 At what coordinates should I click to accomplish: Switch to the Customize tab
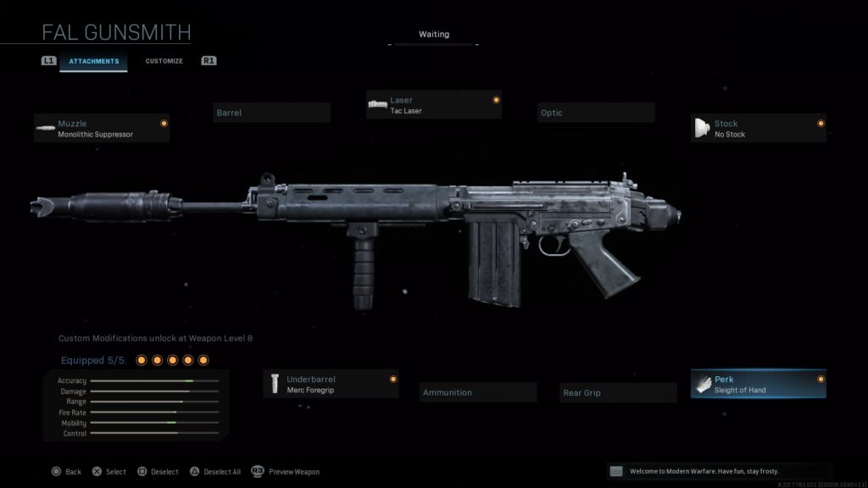click(164, 61)
